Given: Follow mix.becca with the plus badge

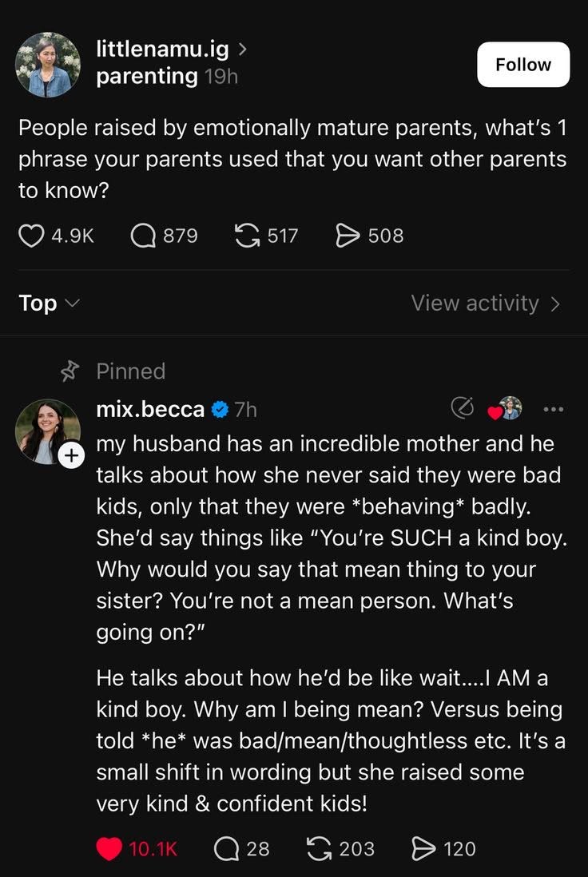Looking at the screenshot, I should coord(71,455).
